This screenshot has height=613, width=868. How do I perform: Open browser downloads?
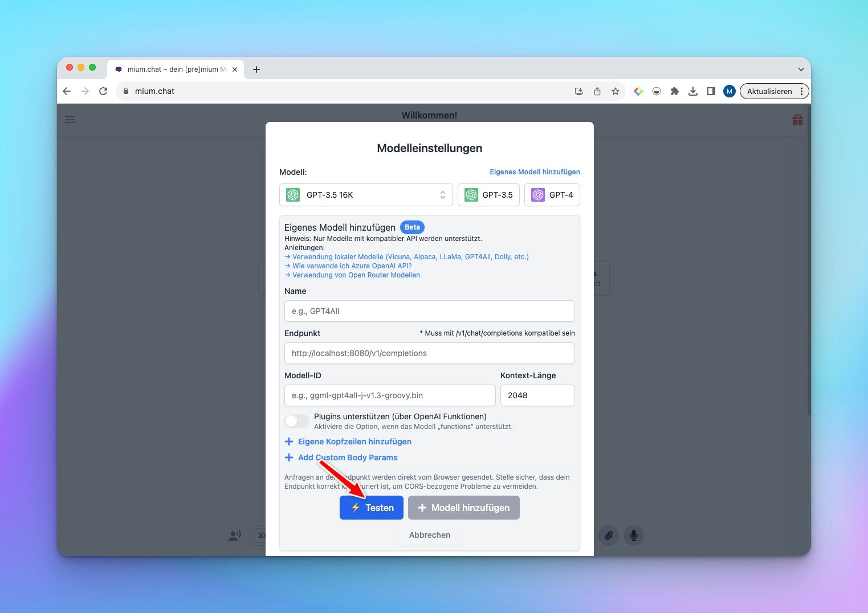coord(693,91)
